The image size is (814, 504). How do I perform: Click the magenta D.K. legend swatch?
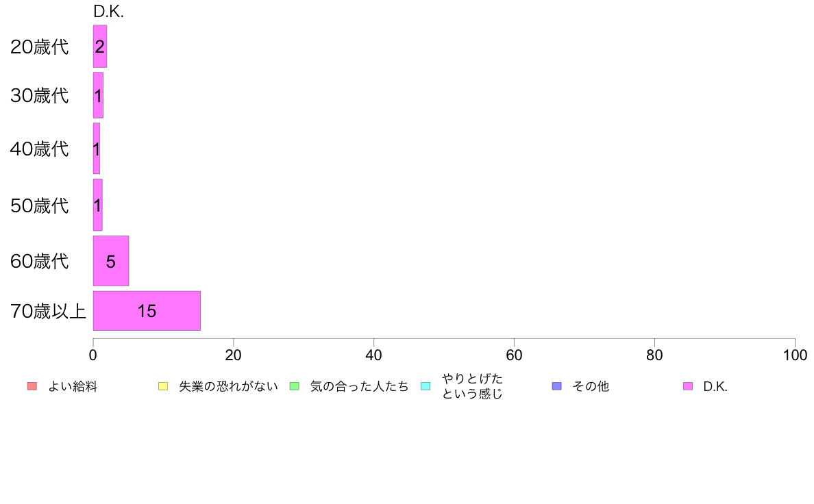pos(688,386)
